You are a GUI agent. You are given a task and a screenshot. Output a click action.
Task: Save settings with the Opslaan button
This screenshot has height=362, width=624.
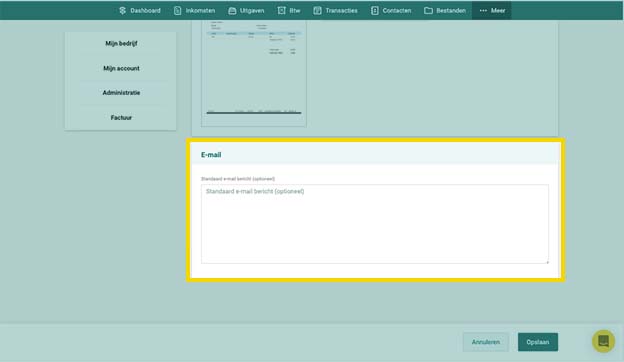point(538,342)
